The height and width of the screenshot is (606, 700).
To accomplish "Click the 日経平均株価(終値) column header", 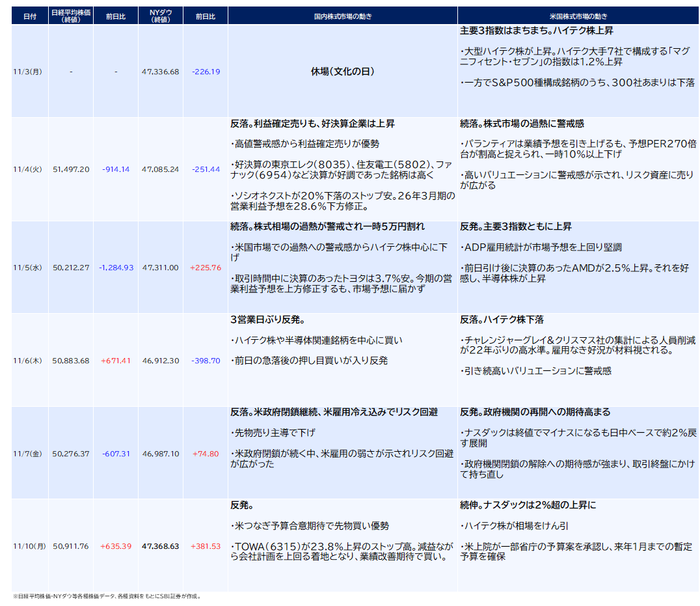I will 70,16.
